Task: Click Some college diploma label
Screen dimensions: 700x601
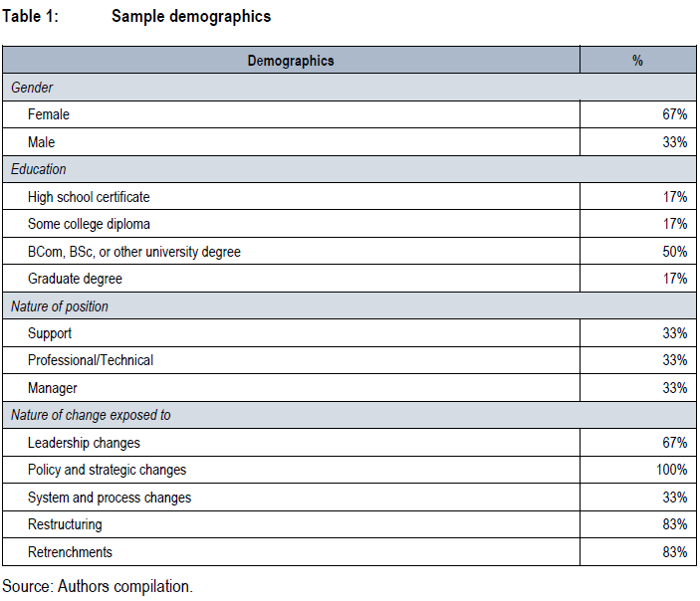Action: [89, 224]
